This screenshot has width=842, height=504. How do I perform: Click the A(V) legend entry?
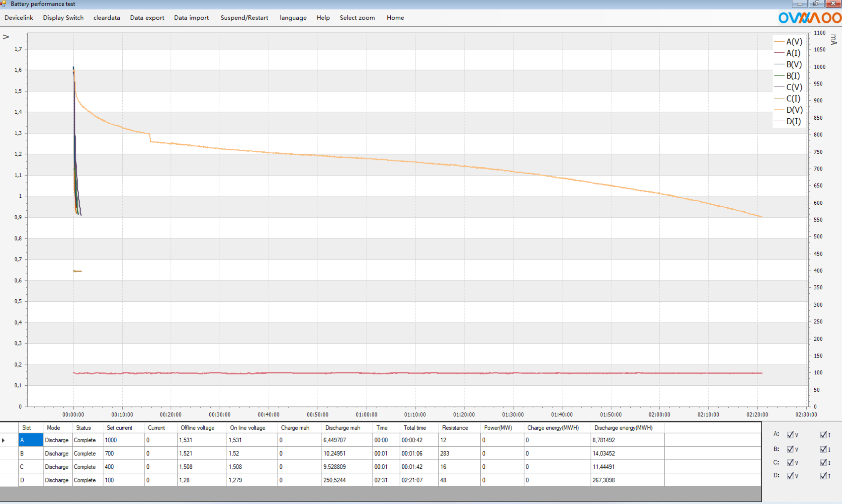click(x=794, y=42)
